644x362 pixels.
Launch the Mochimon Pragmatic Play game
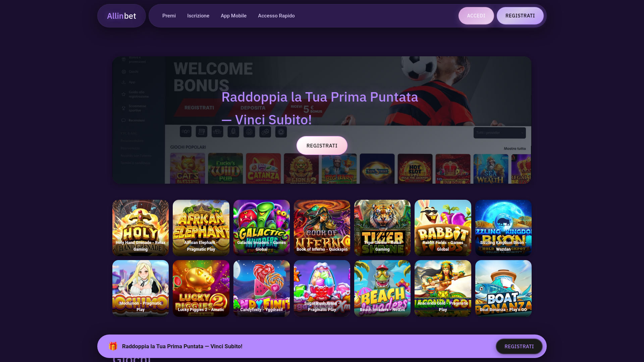pos(141,288)
